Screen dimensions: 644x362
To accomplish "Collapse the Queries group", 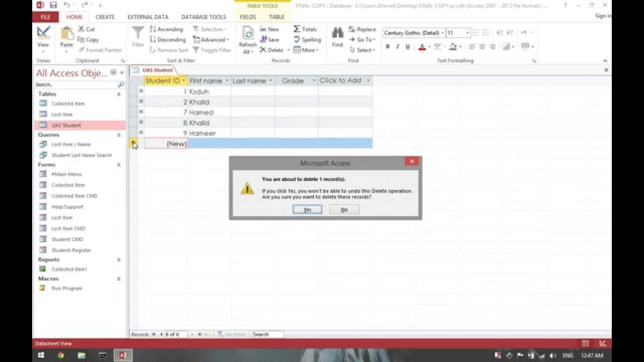I will tap(119, 135).
